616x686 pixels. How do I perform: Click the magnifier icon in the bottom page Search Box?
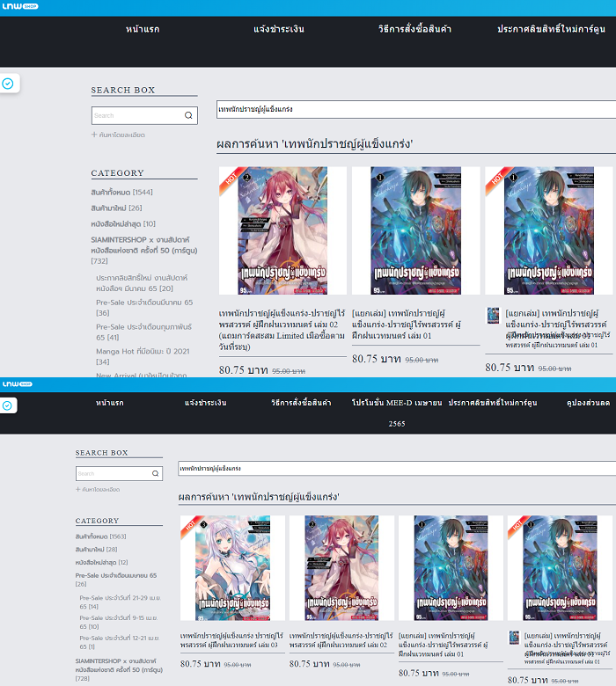coord(155,473)
